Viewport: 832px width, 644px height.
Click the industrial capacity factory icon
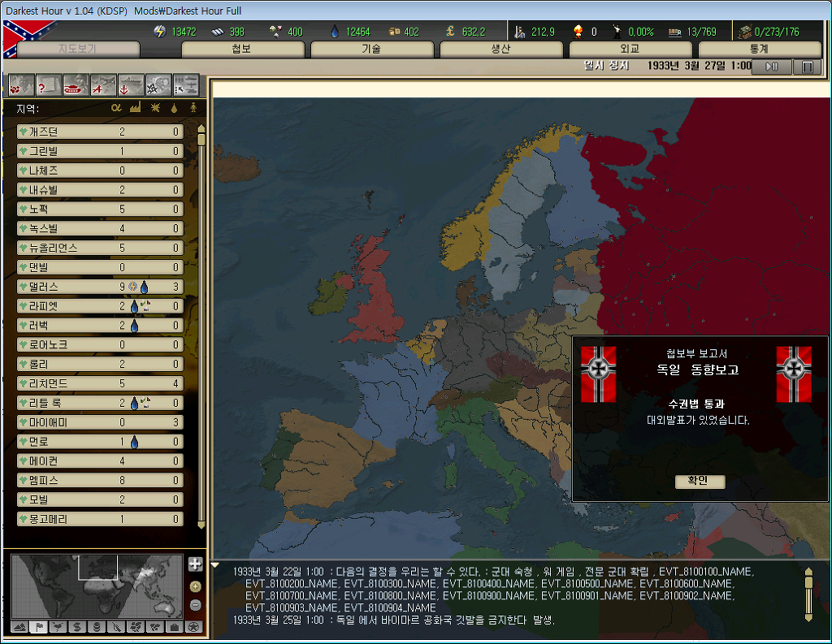tap(744, 32)
